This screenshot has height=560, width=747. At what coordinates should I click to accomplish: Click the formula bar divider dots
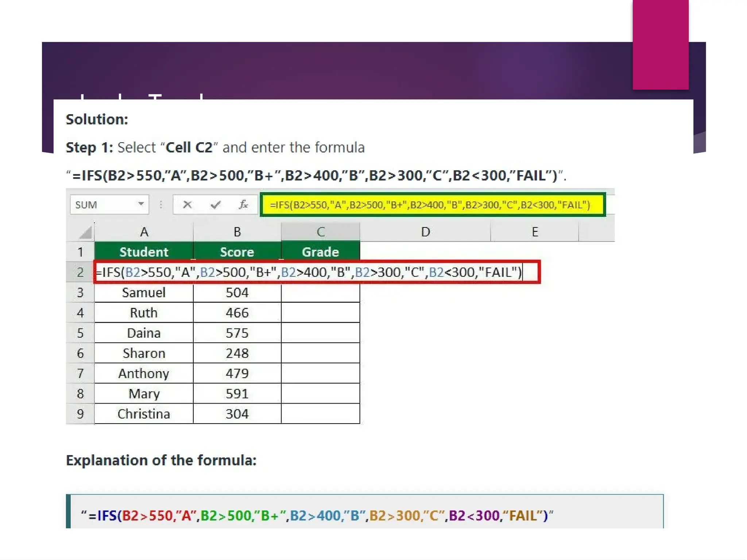click(161, 205)
